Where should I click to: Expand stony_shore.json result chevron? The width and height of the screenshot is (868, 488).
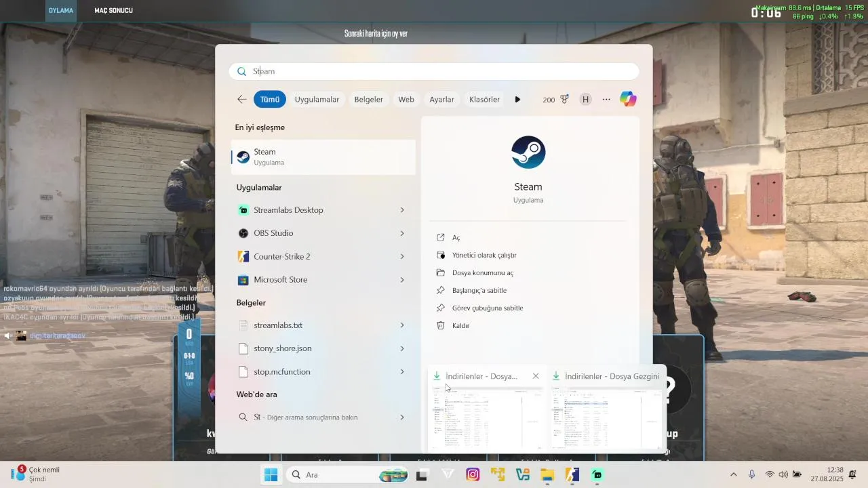(402, 348)
